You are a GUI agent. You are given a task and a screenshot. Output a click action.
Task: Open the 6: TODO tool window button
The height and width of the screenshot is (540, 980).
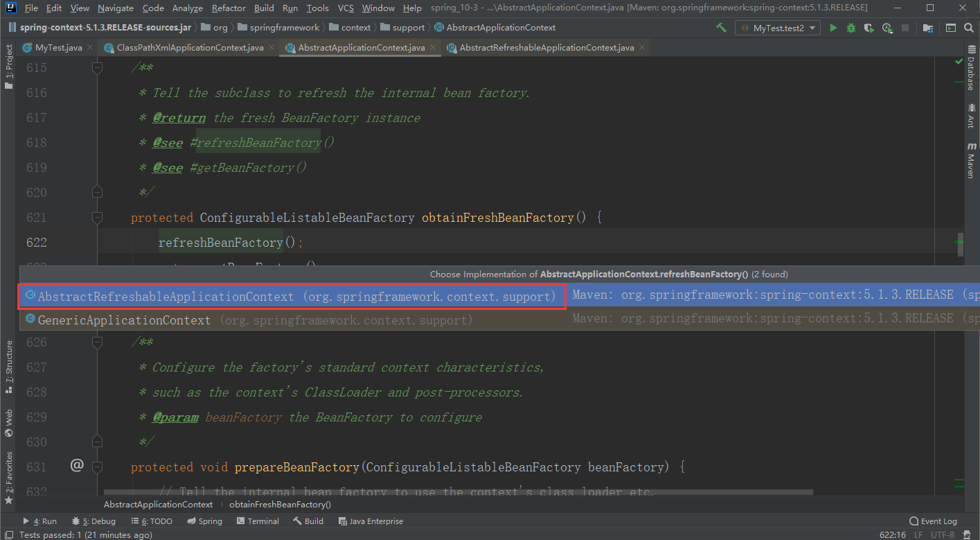[x=152, y=521]
